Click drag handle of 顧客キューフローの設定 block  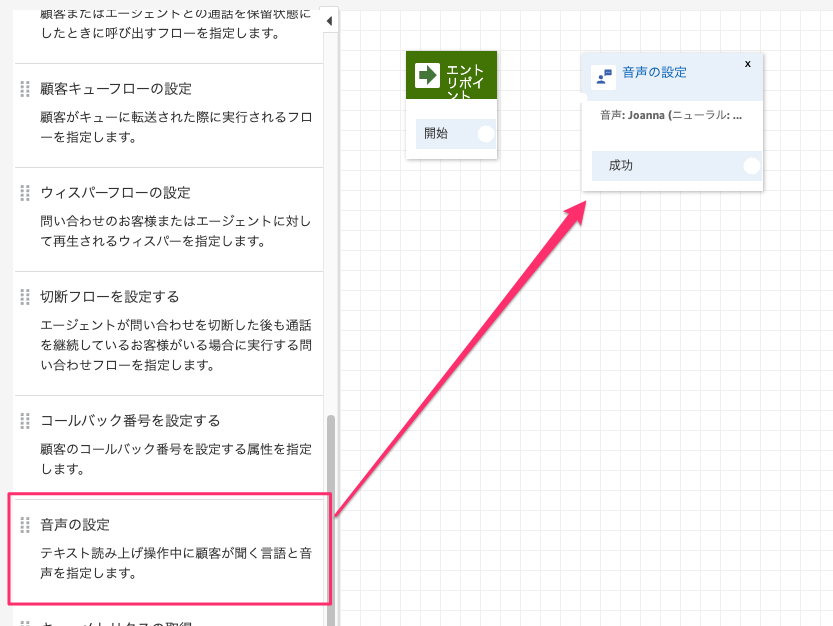(25, 89)
